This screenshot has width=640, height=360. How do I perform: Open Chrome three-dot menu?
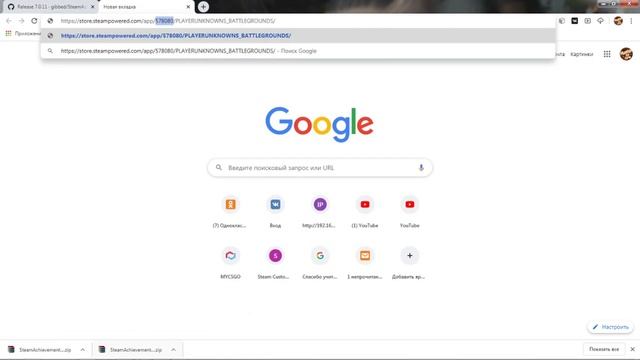[631, 21]
